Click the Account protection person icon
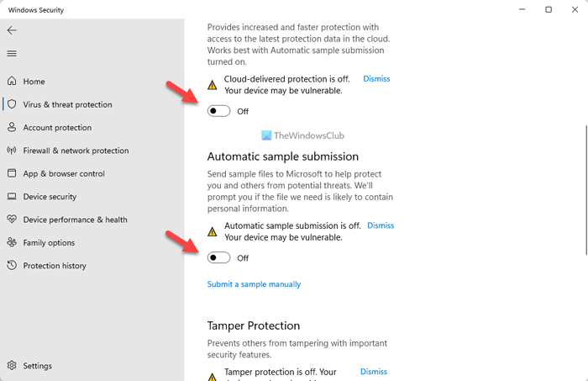 (12, 128)
